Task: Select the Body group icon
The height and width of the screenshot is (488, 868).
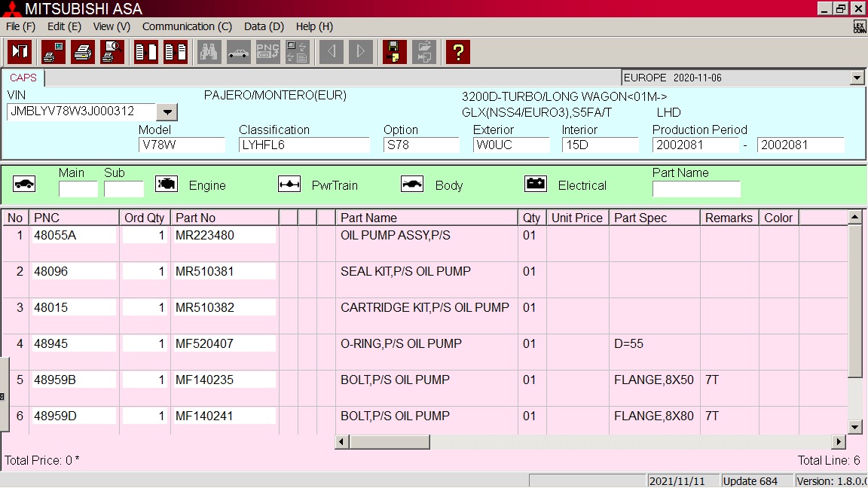Action: pos(412,185)
